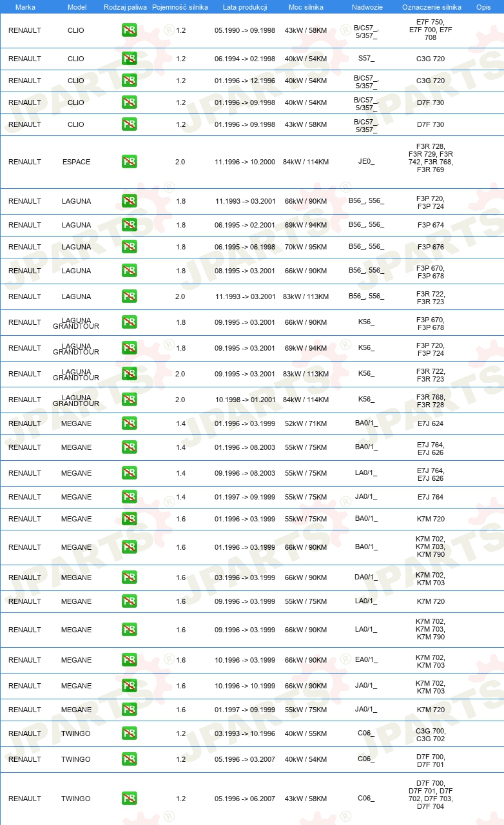504x825 pixels.
Task: Click the fuel icon for Laguna 08.1995 -> 03.2001
Action: [129, 271]
